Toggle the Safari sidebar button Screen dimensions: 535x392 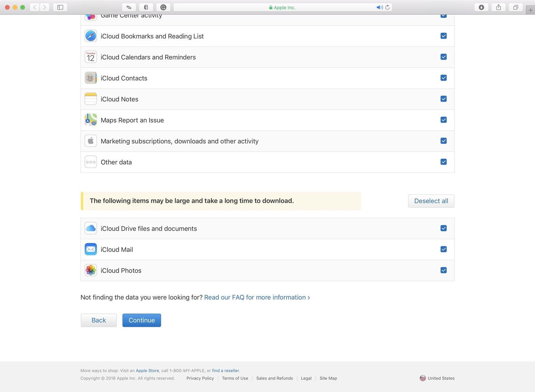pos(60,7)
